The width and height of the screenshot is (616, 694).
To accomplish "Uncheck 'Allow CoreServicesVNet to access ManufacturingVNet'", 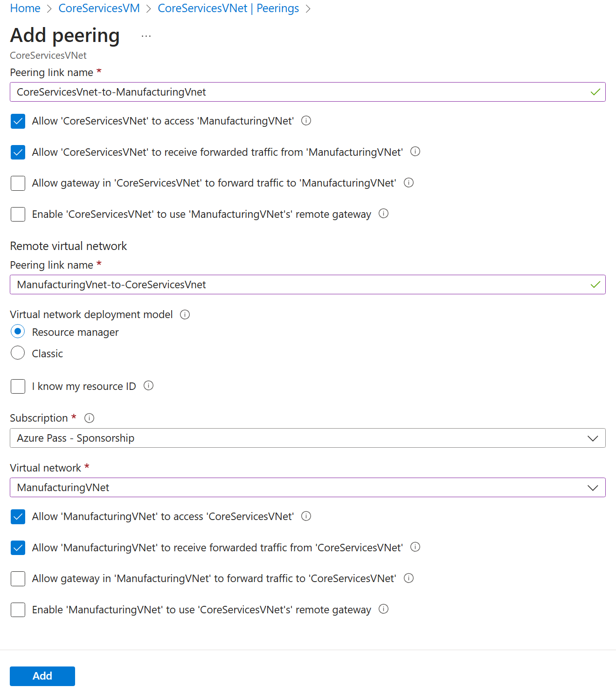I will (x=18, y=121).
